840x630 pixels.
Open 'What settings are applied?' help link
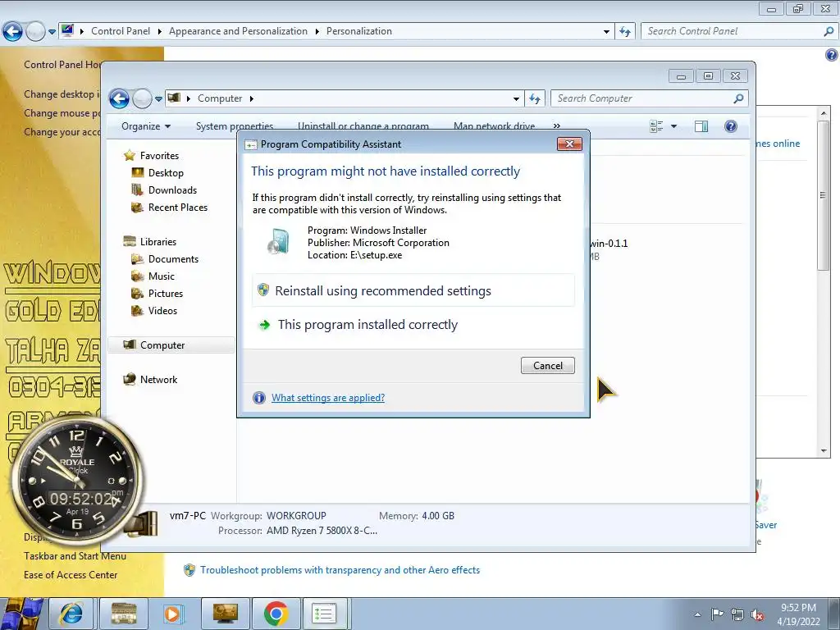pos(328,398)
